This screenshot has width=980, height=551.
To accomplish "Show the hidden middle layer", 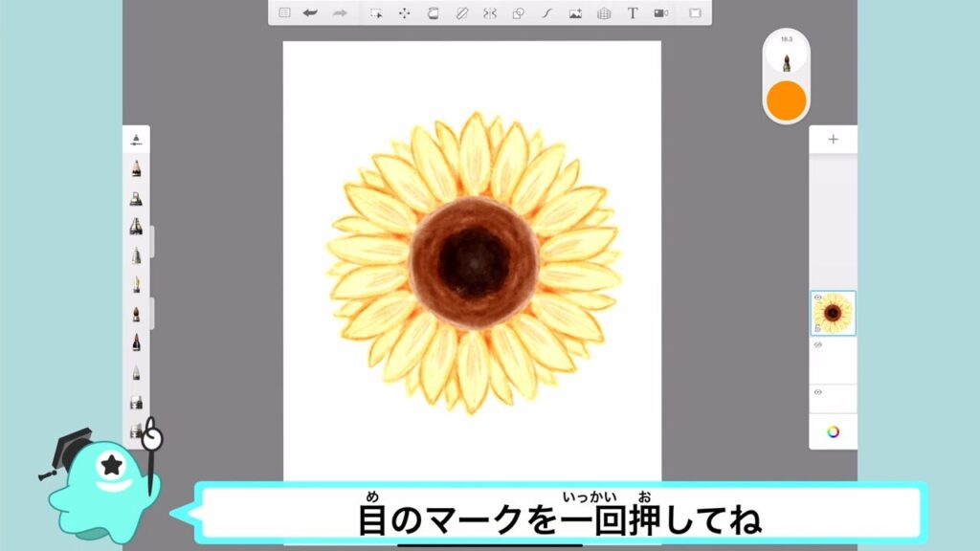I will 818,344.
